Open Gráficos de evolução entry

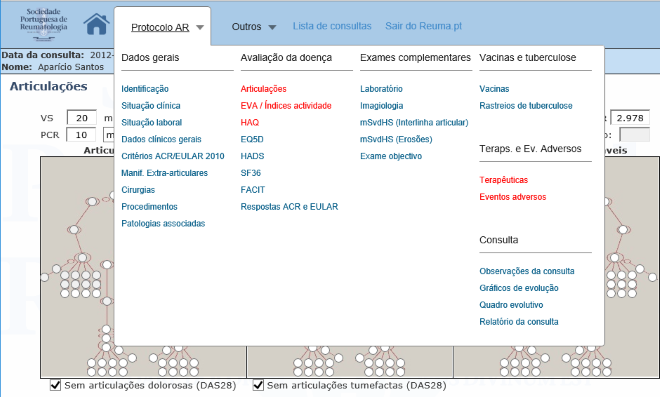[519, 288]
